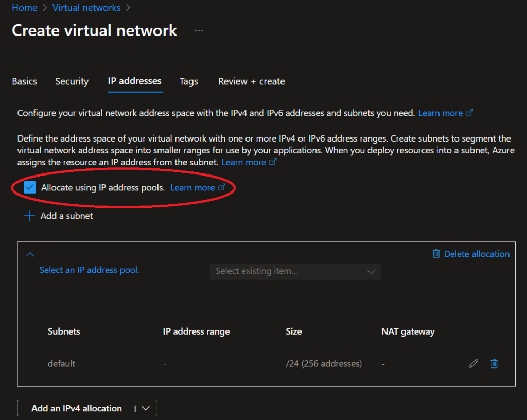Click Select an IP address pool link

click(90, 270)
